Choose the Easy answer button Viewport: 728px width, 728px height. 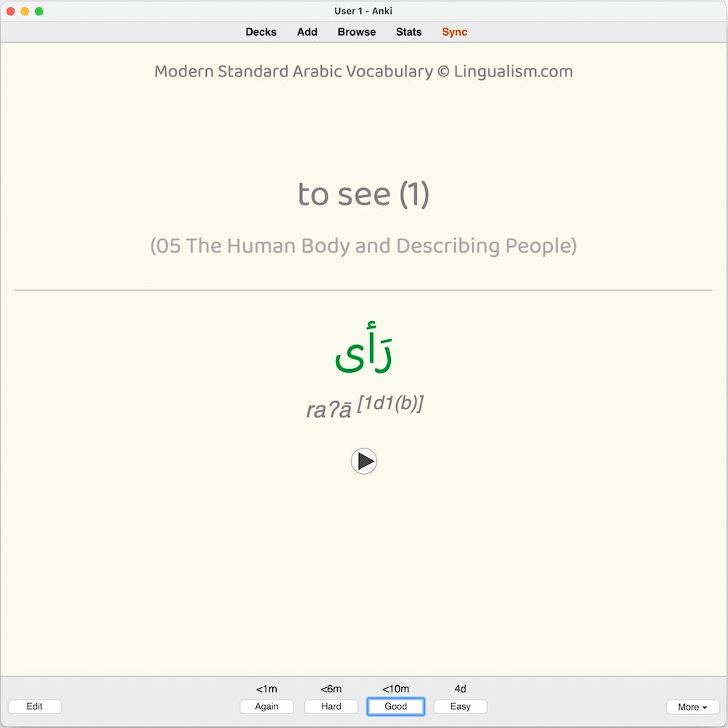tap(460, 706)
